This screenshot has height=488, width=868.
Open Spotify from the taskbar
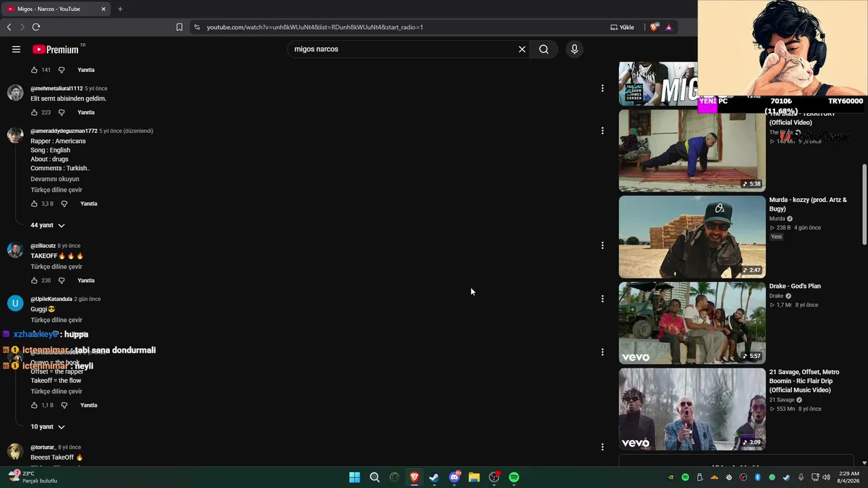click(514, 477)
